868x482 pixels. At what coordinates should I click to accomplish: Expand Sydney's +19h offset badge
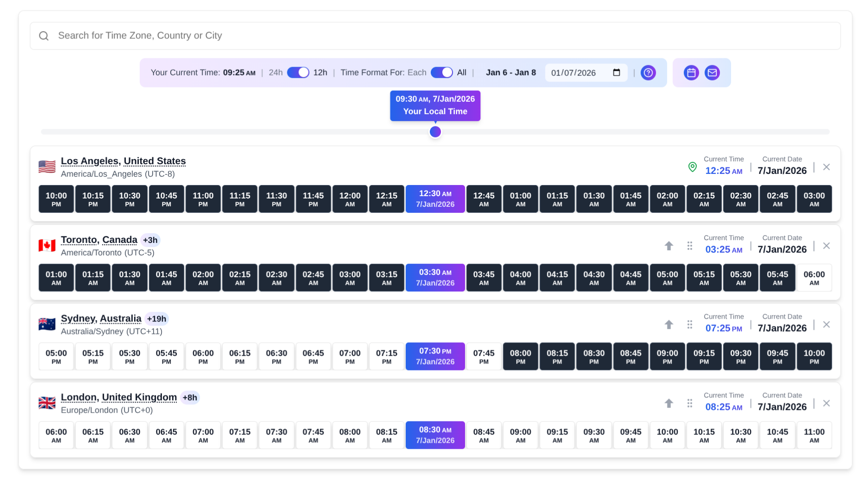pyautogui.click(x=157, y=319)
